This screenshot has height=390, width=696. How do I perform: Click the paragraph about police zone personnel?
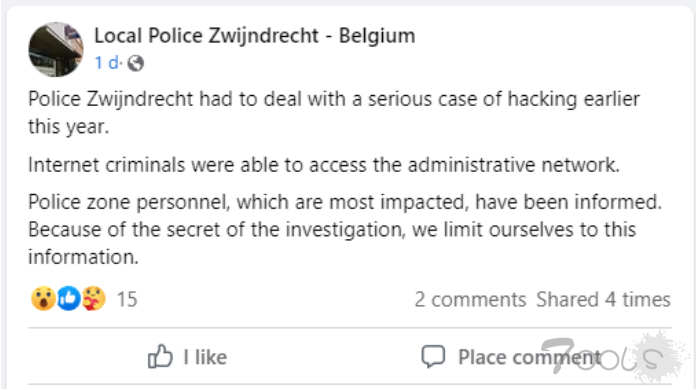[345, 229]
